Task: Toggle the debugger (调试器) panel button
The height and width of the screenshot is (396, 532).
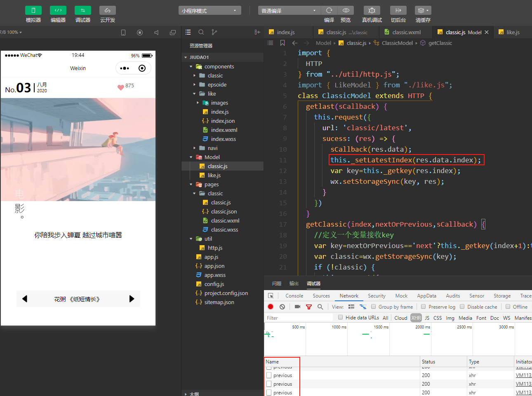Action: click(x=83, y=10)
